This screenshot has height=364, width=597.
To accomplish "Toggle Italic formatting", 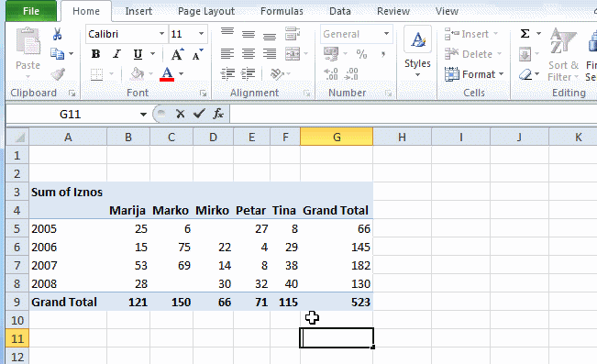I will (x=116, y=54).
